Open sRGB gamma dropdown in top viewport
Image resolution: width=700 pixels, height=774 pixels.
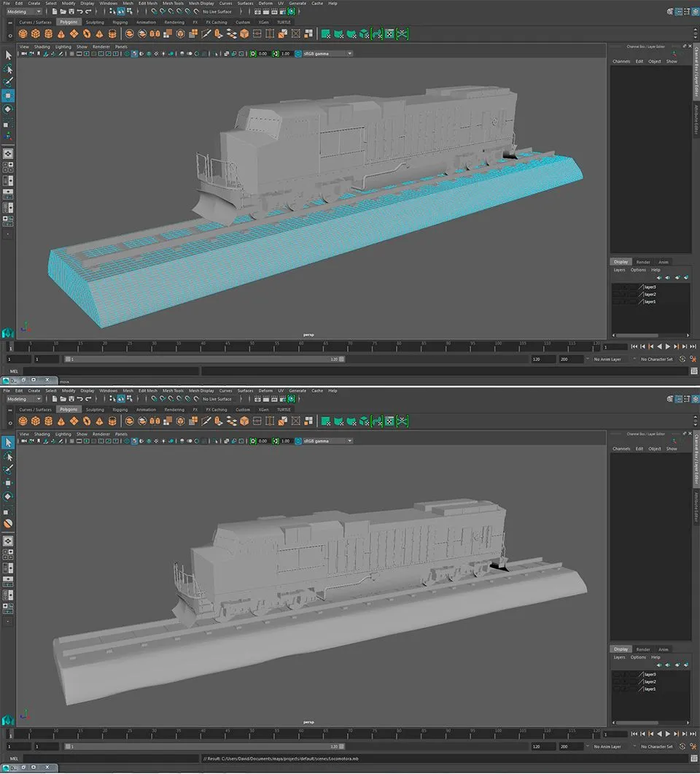pos(327,53)
